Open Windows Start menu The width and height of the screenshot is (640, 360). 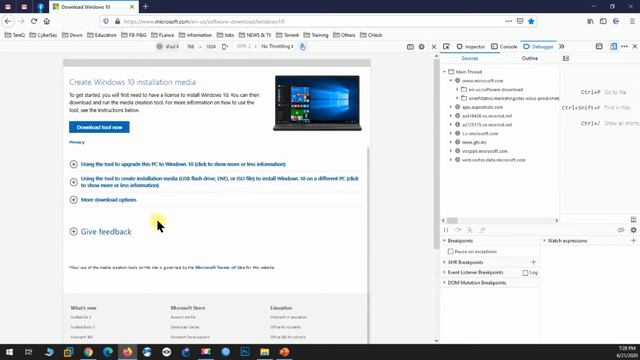[9, 352]
